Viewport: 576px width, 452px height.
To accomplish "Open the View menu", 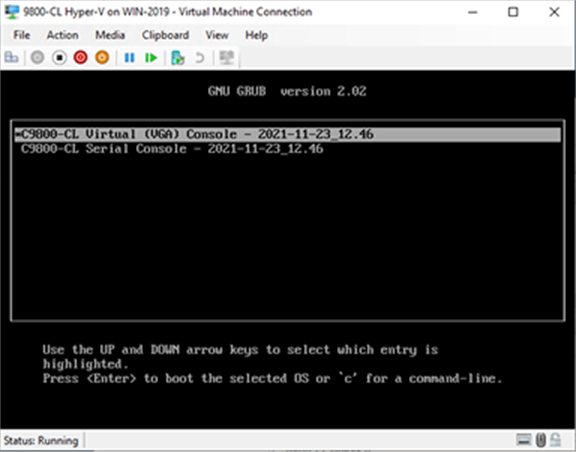I will pyautogui.click(x=217, y=35).
